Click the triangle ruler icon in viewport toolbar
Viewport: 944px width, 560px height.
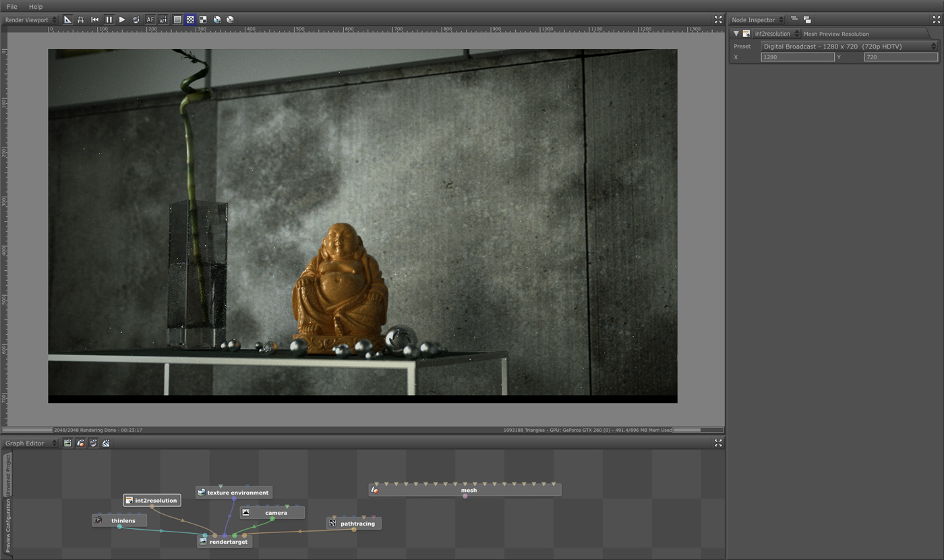coord(67,20)
